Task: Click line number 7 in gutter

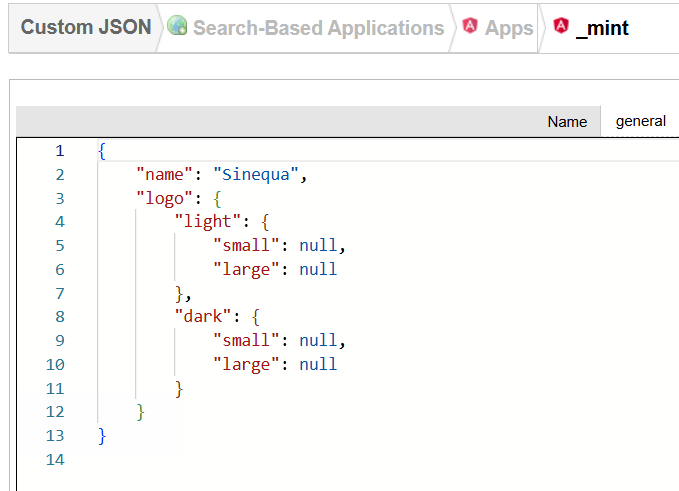Action: coord(60,294)
